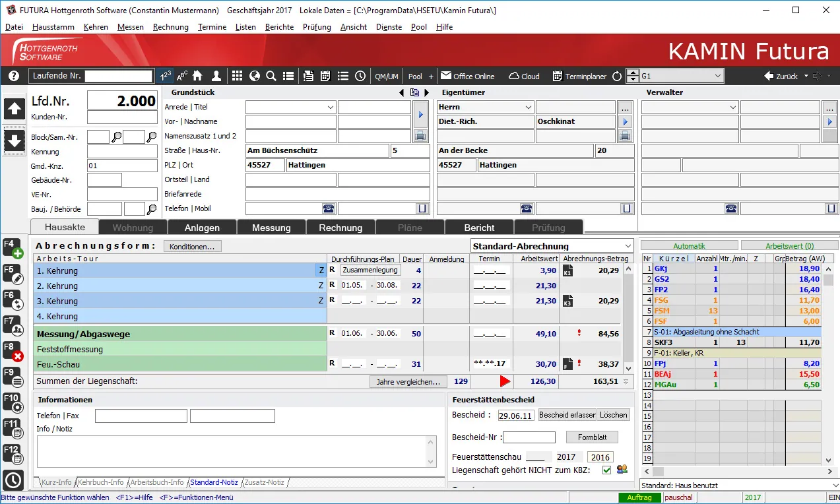This screenshot has height=504, width=840.
Task: Click the Grundstück telephone dial icon
Action: click(x=328, y=208)
